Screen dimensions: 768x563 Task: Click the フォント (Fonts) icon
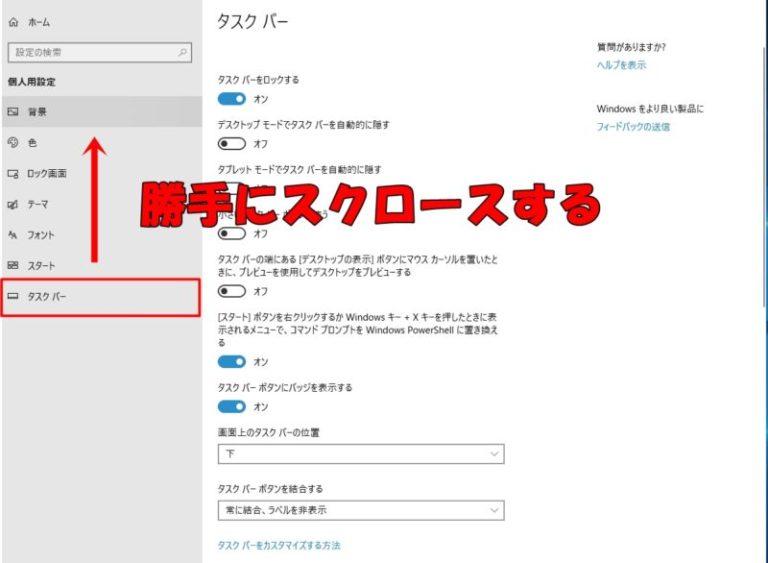pyautogui.click(x=13, y=235)
